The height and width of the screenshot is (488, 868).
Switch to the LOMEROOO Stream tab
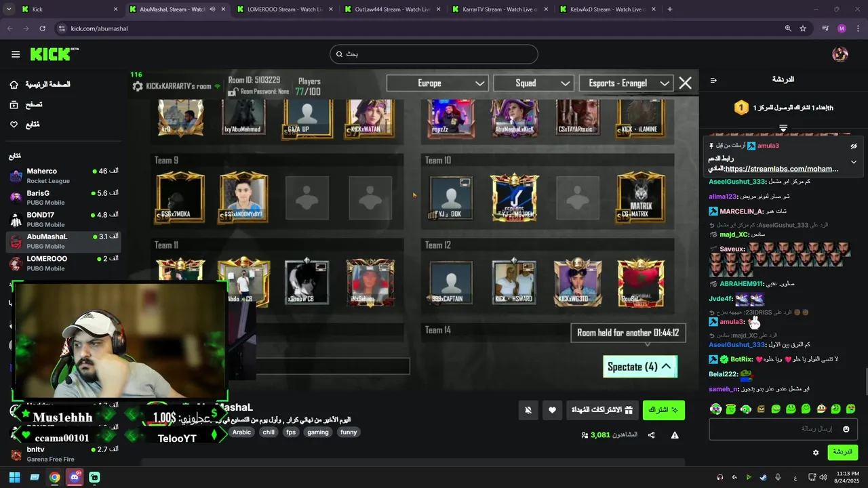[x=284, y=9]
